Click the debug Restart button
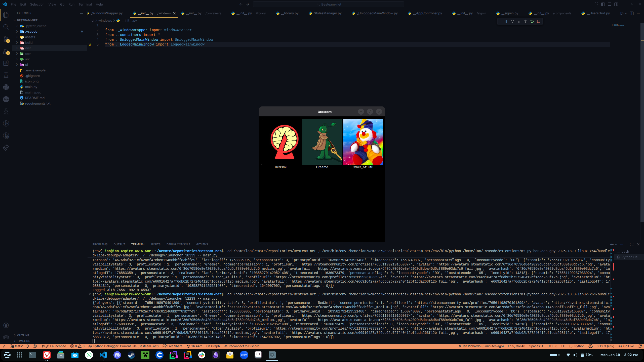This screenshot has width=644, height=362. pos(532,22)
